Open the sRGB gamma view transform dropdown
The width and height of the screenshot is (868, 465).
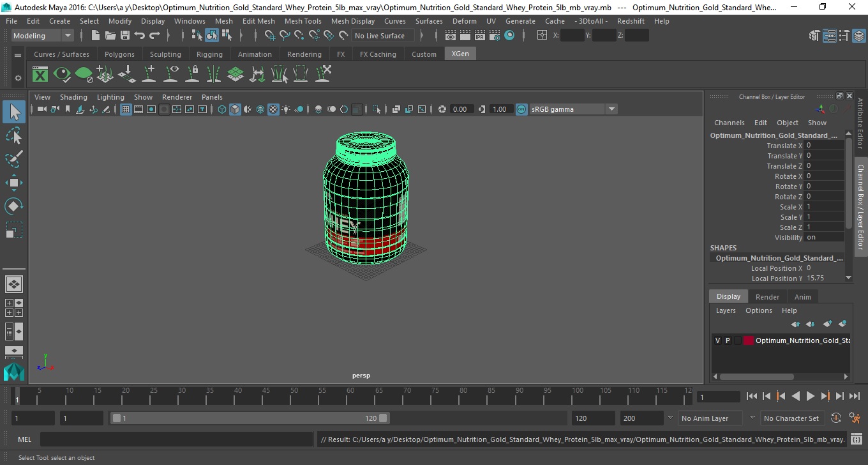click(573, 109)
